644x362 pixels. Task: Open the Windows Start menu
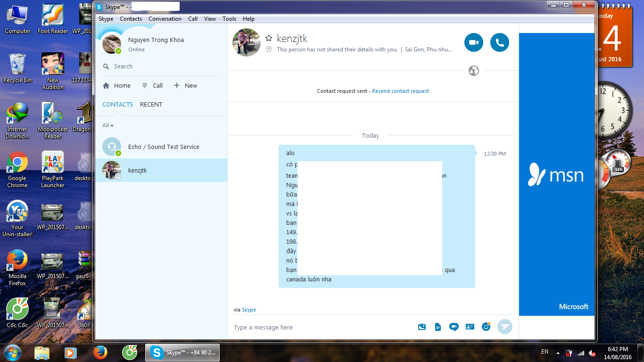[x=12, y=352]
